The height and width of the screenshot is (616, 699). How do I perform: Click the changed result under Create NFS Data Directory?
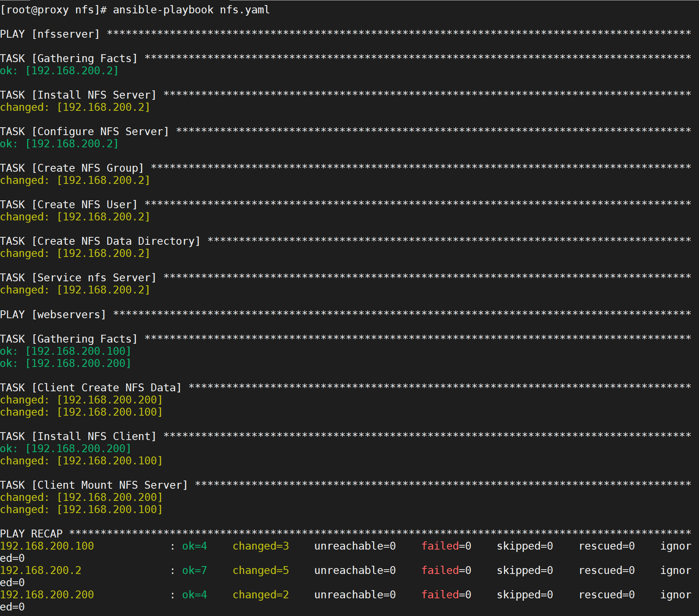75,253
